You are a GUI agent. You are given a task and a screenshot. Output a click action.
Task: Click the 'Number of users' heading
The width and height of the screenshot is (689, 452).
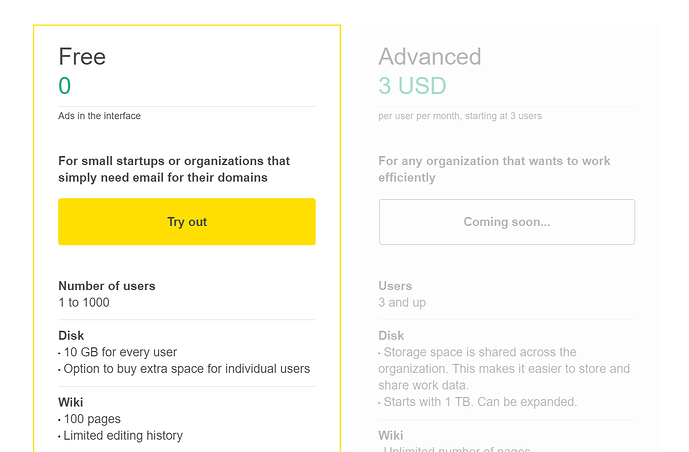pyautogui.click(x=107, y=286)
